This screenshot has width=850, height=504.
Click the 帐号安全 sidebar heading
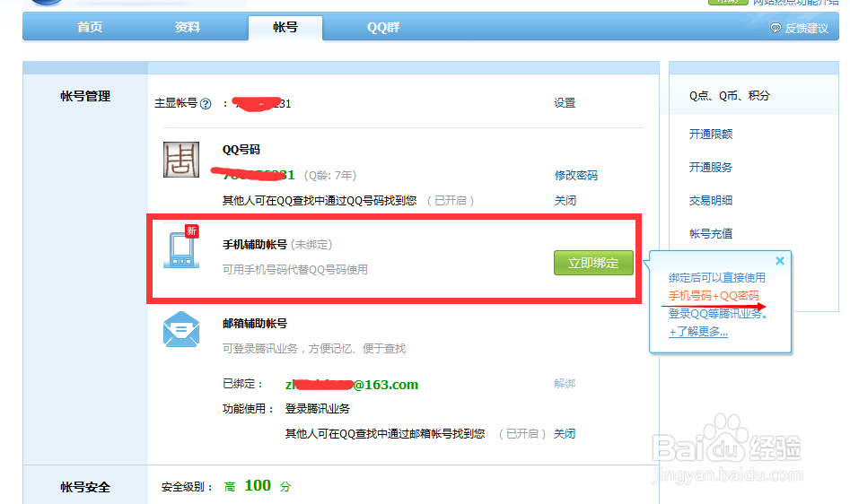(85, 487)
